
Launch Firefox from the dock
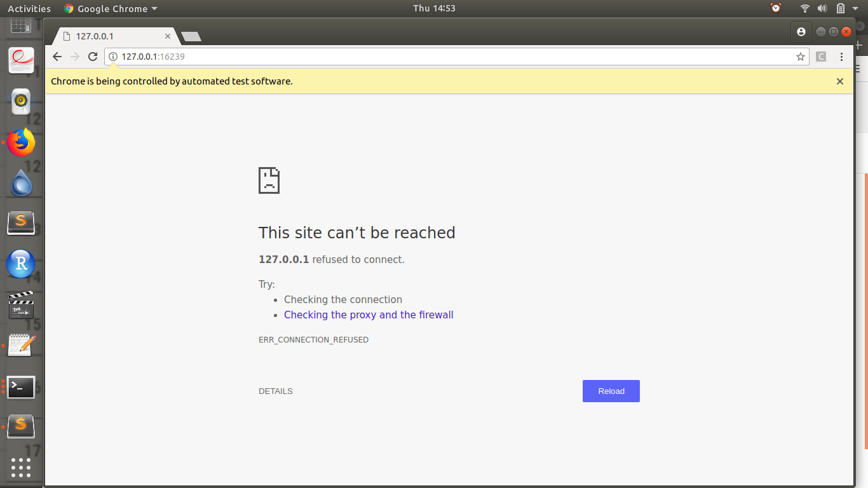21,142
